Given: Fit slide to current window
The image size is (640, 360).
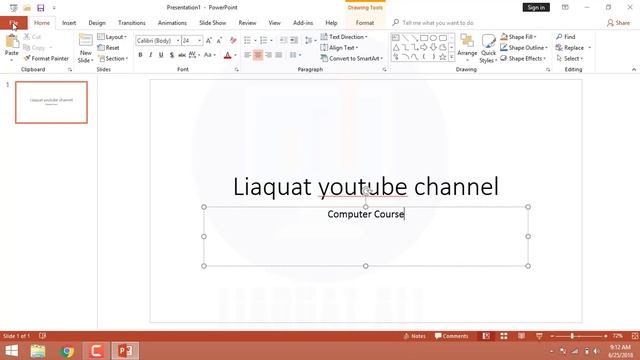Looking at the screenshot, I should [635, 336].
